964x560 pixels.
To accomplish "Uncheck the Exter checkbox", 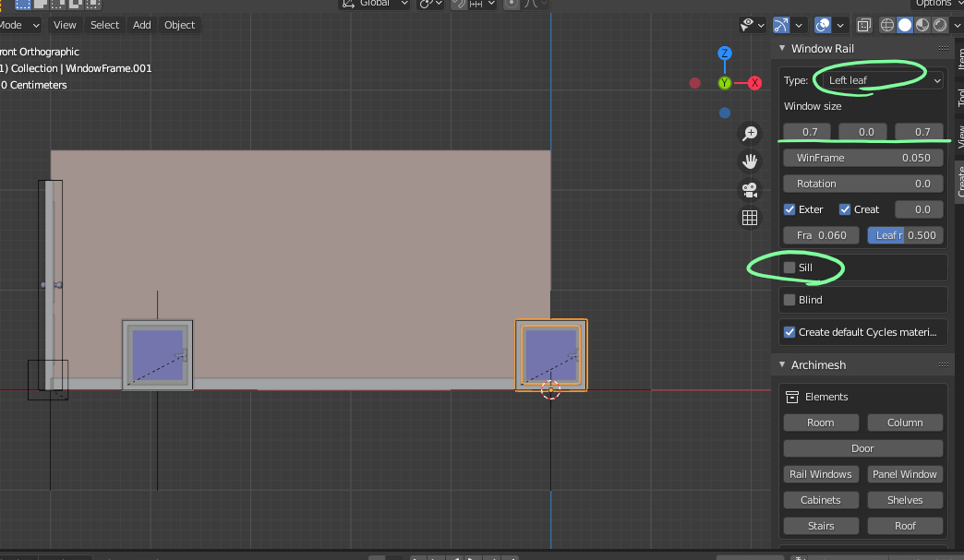I will (x=789, y=209).
